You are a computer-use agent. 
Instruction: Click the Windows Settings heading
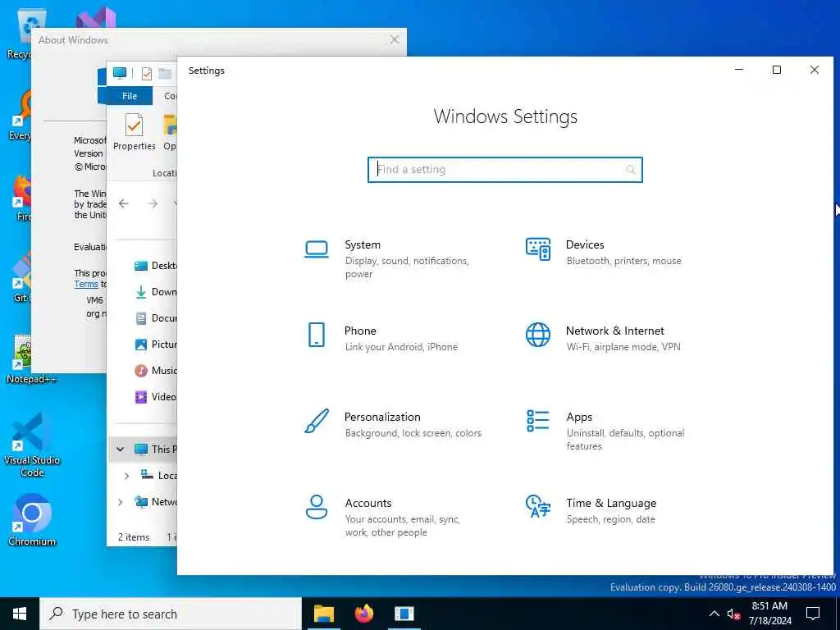pyautogui.click(x=505, y=116)
